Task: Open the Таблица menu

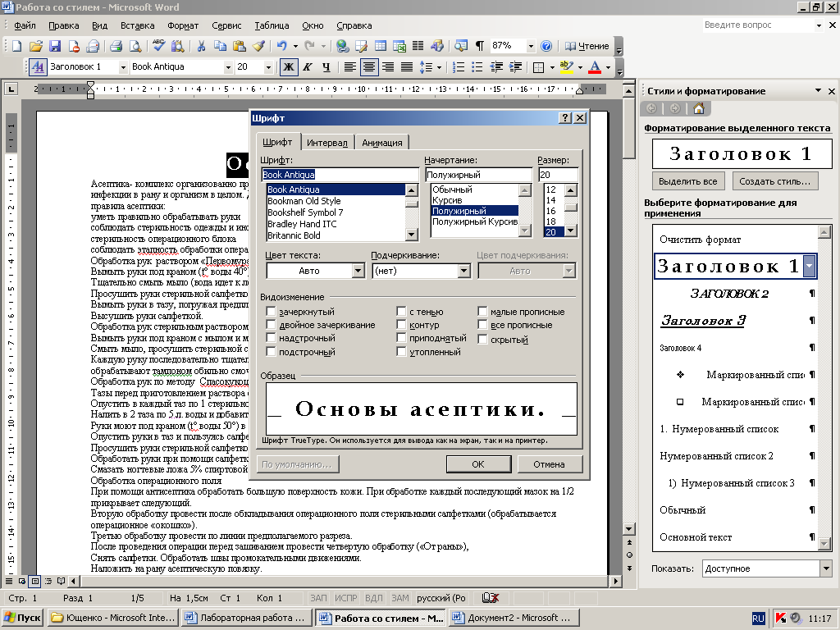Action: [x=272, y=25]
